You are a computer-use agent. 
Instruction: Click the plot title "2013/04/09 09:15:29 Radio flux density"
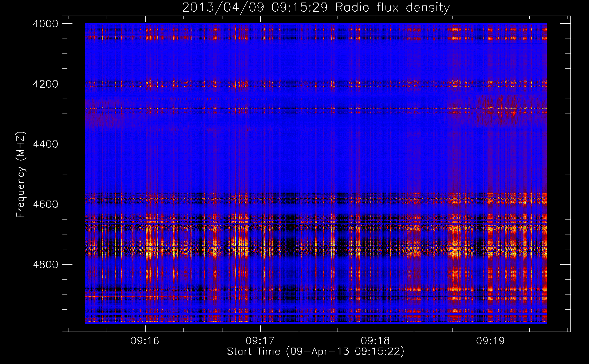pos(316,7)
